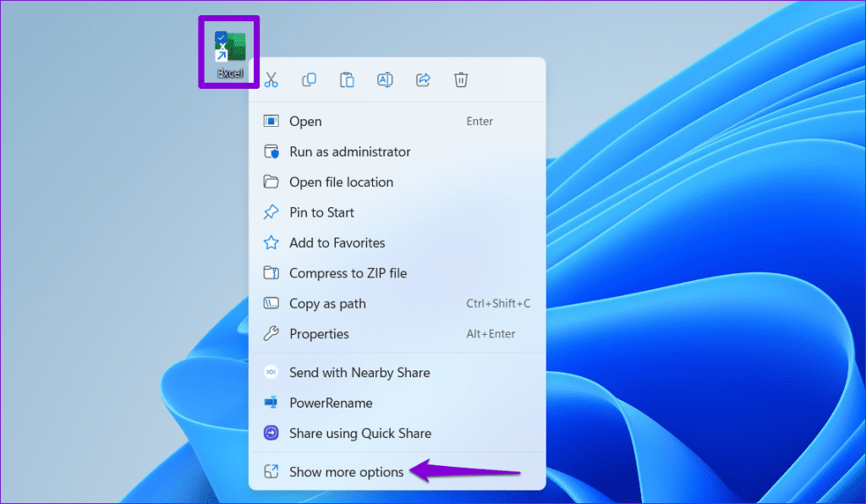Choose Open file location
Viewport: 866px width, 504px height.
pyautogui.click(x=397, y=182)
